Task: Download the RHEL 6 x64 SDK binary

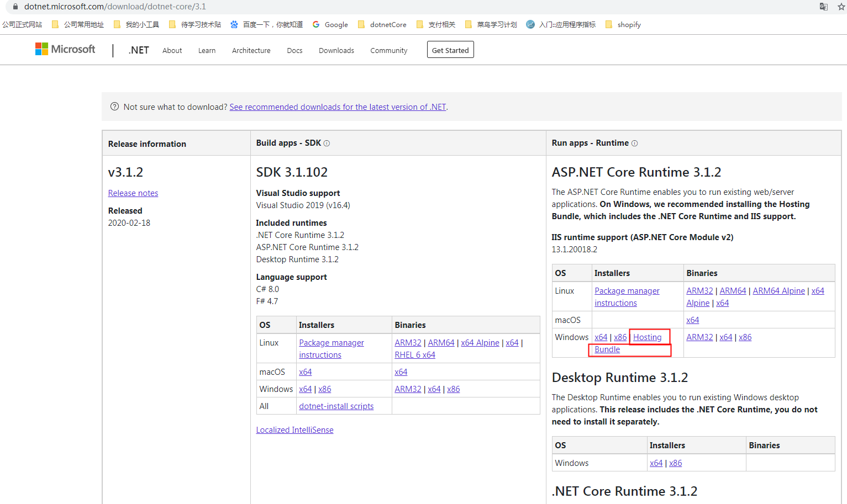Action: coord(414,355)
